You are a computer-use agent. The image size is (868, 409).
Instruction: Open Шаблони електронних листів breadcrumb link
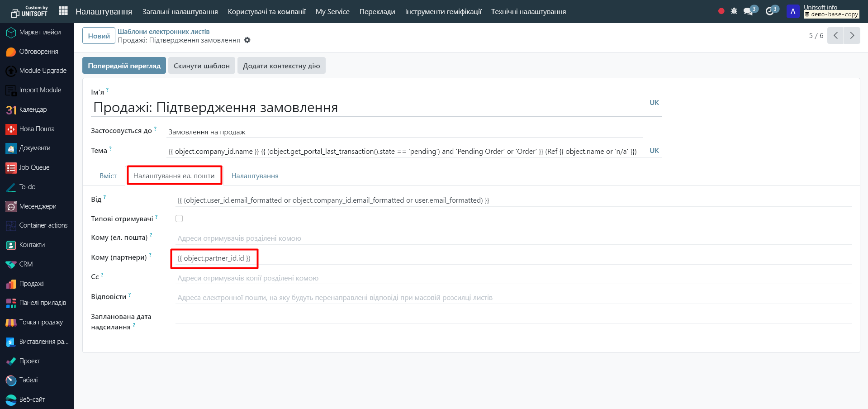coord(163,32)
